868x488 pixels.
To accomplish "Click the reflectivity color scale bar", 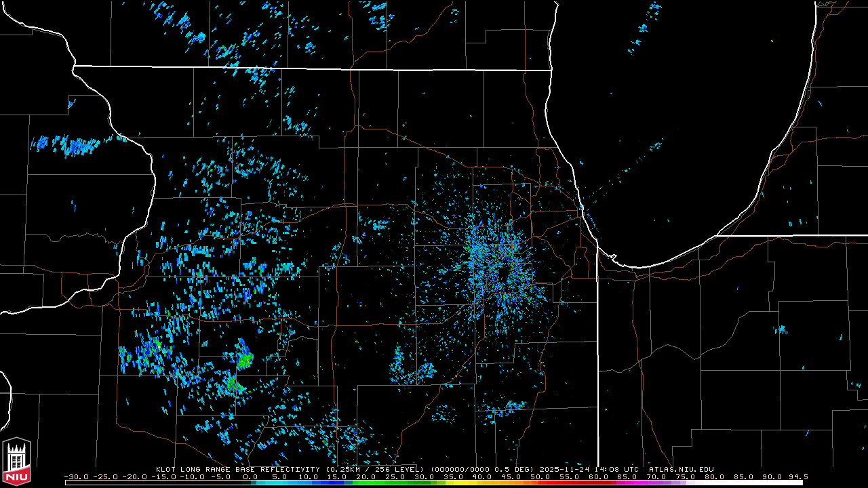I will pos(434,483).
